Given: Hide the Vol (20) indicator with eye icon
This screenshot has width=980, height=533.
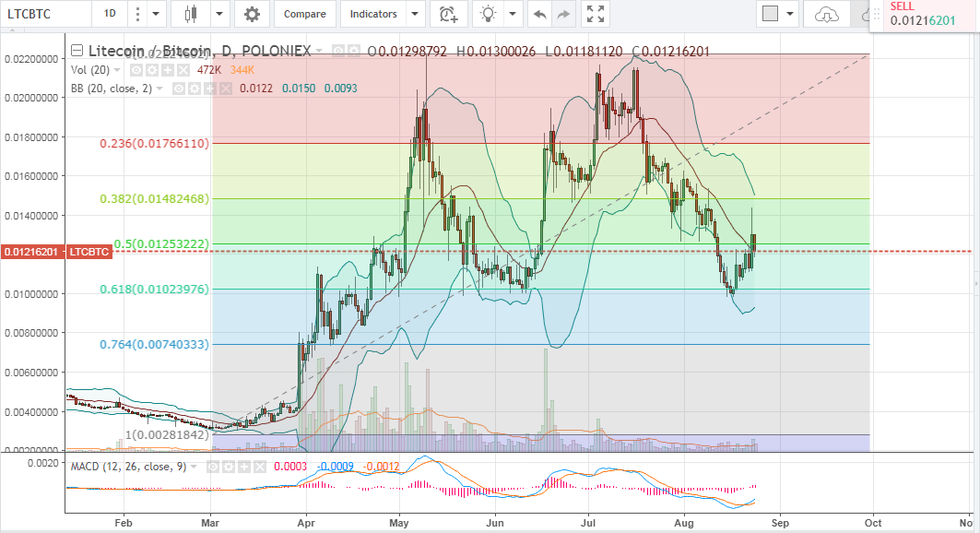Looking at the screenshot, I should (x=136, y=70).
